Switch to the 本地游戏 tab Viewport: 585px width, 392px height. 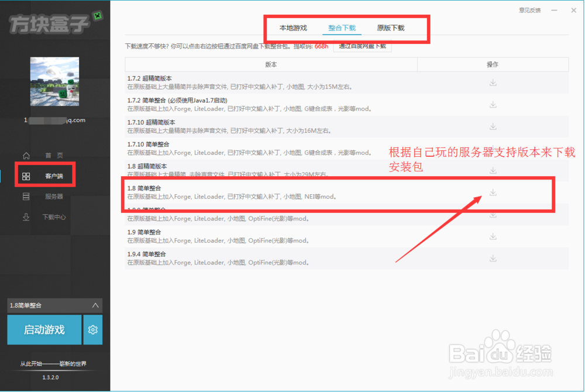click(x=295, y=27)
